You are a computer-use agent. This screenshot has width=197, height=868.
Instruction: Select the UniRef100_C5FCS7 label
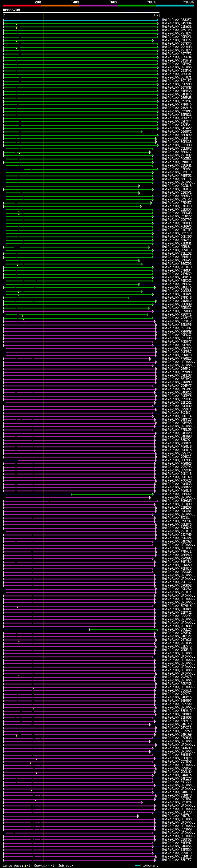177,284
